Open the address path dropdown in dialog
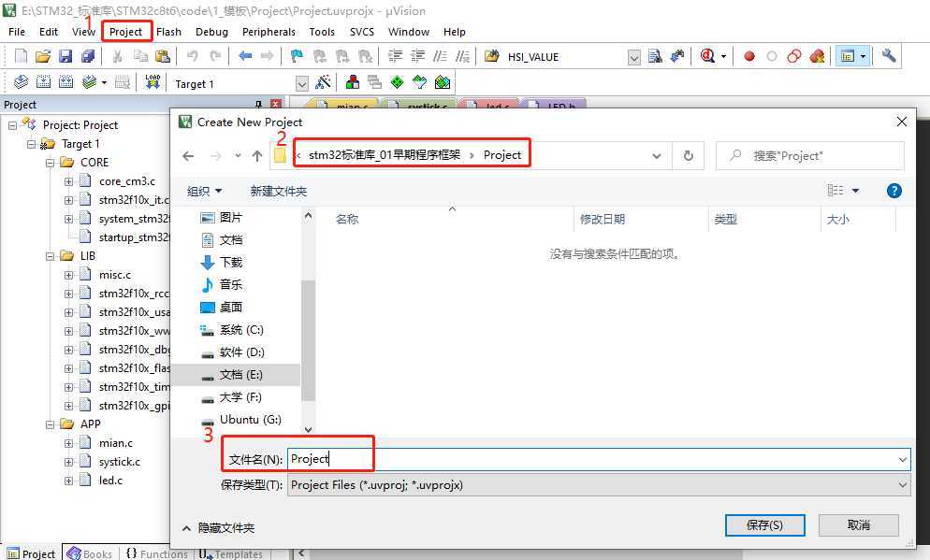This screenshot has height=560, width=930. point(657,156)
